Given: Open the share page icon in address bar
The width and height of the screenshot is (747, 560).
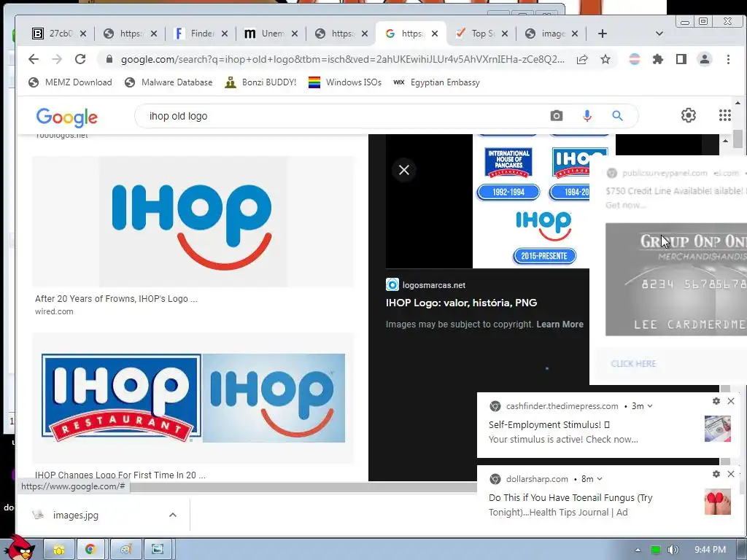Looking at the screenshot, I should pyautogui.click(x=581, y=60).
